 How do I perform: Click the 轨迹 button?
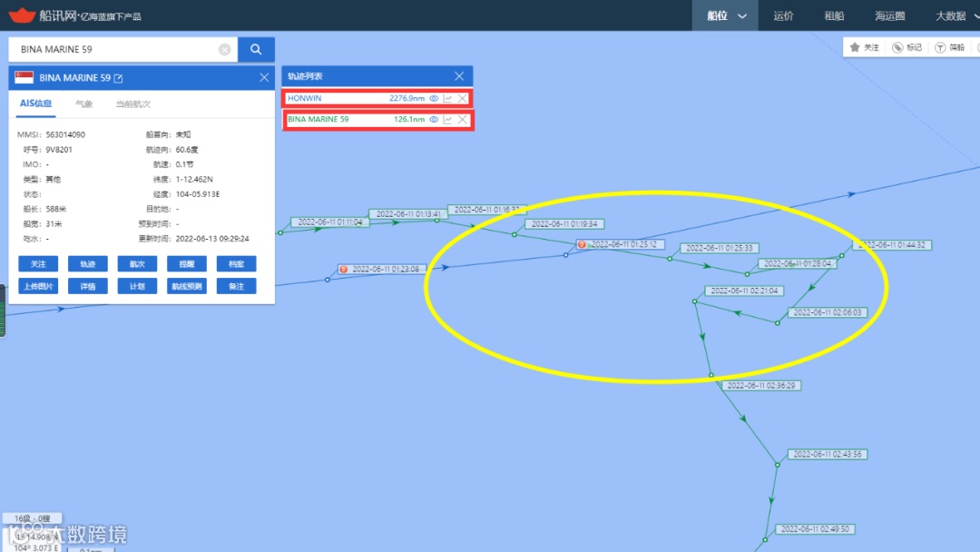pyautogui.click(x=87, y=264)
